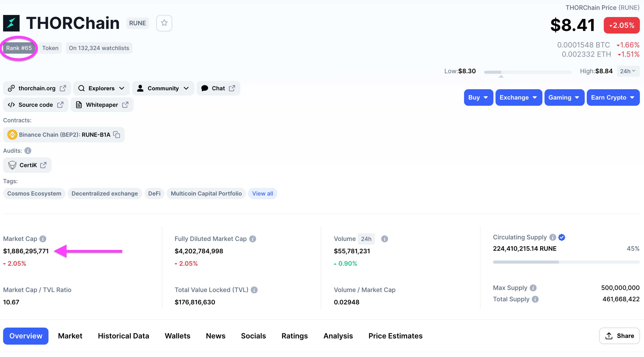Image resolution: width=644 pixels, height=357 pixels.
Task: Click the $4,202,784,998 diluted cap value
Action: click(x=199, y=251)
